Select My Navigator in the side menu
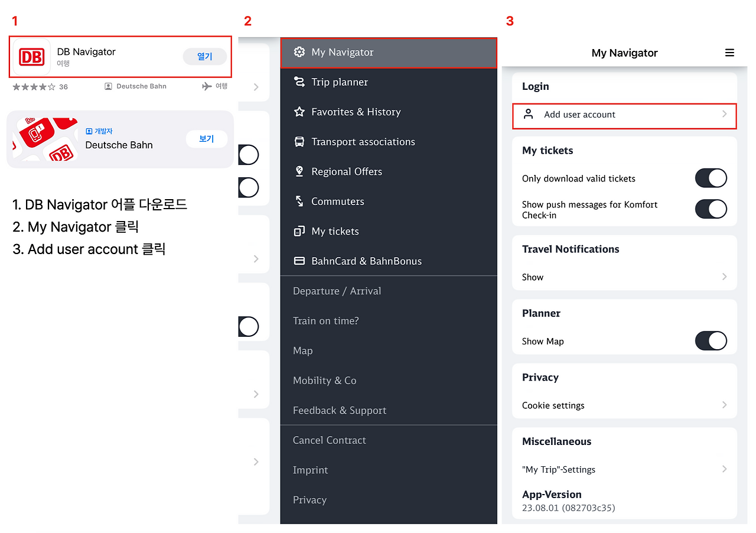Image resolution: width=756 pixels, height=533 pixels. coord(389,53)
